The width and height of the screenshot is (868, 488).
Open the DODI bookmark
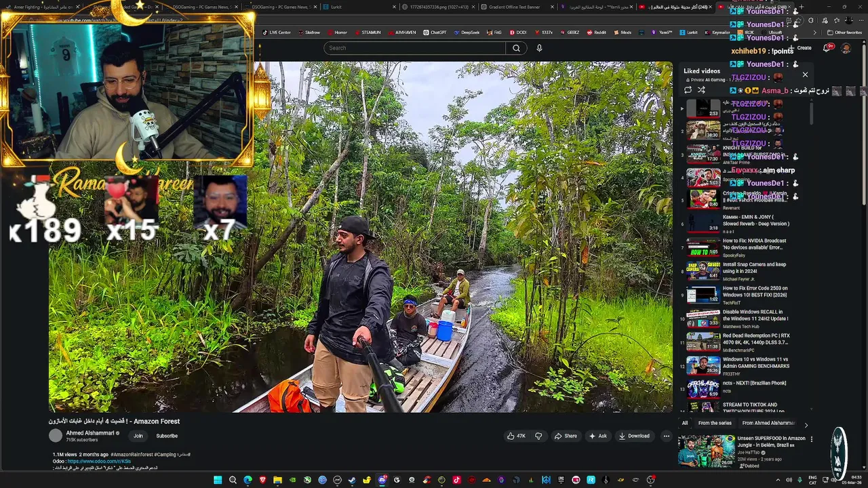(x=517, y=33)
